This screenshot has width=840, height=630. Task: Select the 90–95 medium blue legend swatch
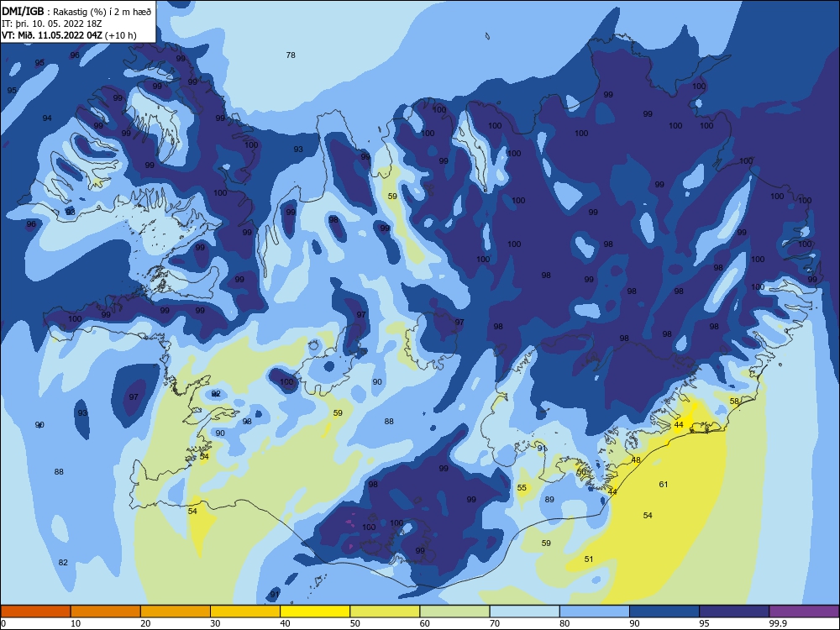click(664, 612)
